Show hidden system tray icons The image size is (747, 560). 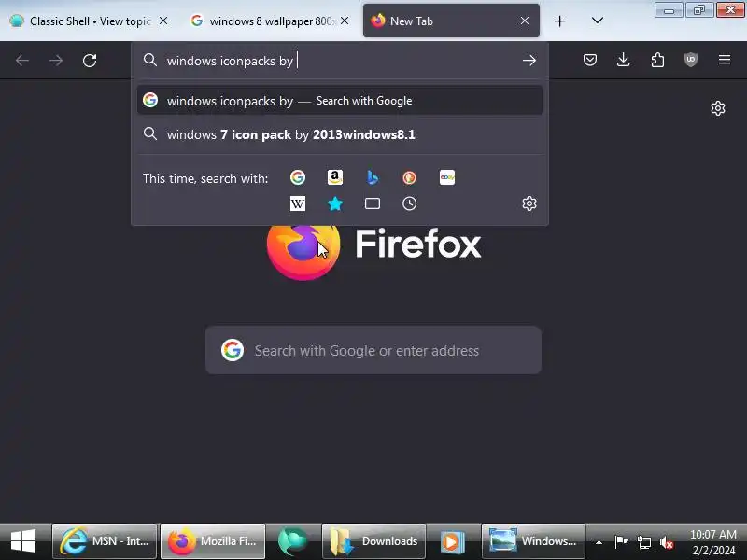click(x=599, y=542)
